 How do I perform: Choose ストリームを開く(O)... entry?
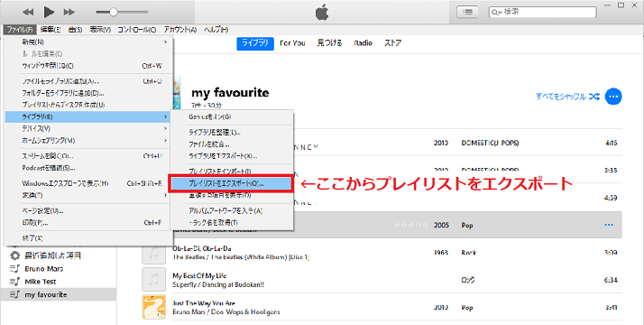88,156
